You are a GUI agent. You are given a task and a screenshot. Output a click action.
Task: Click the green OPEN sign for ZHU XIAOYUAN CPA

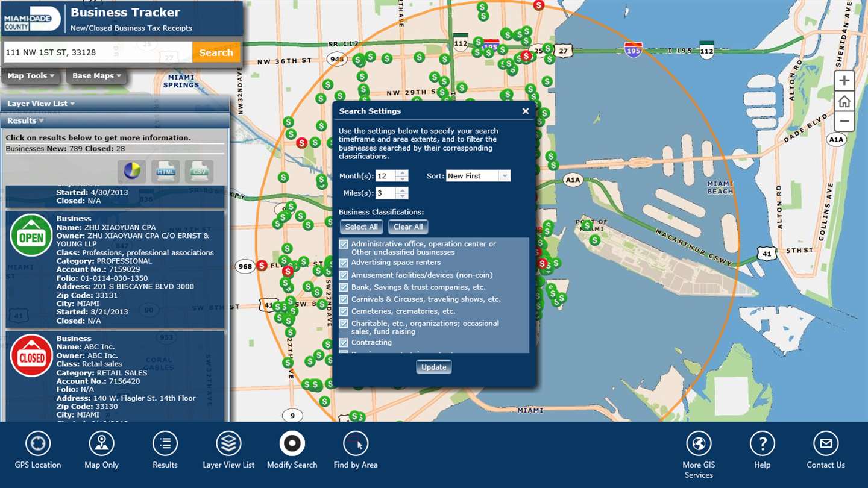pyautogui.click(x=31, y=236)
